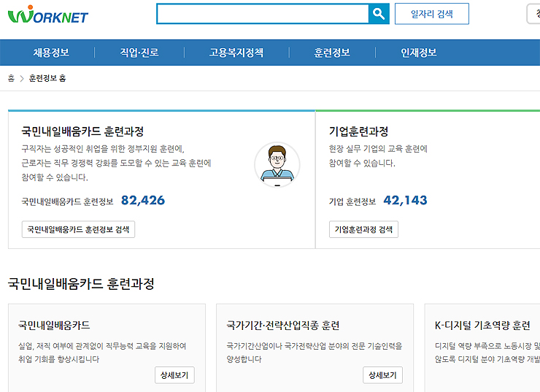Viewport: 540px width, 392px height.
Task: Click the 42,143 corporate training count
Action: 405,200
